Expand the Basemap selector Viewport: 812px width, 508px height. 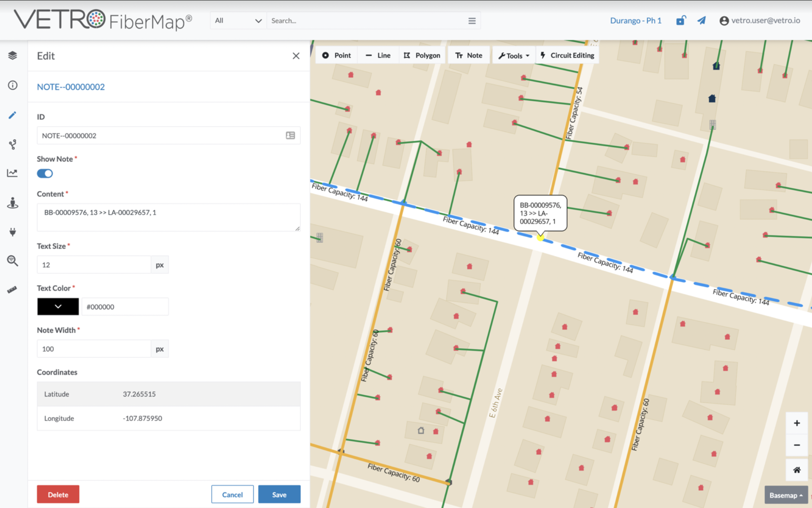point(785,495)
